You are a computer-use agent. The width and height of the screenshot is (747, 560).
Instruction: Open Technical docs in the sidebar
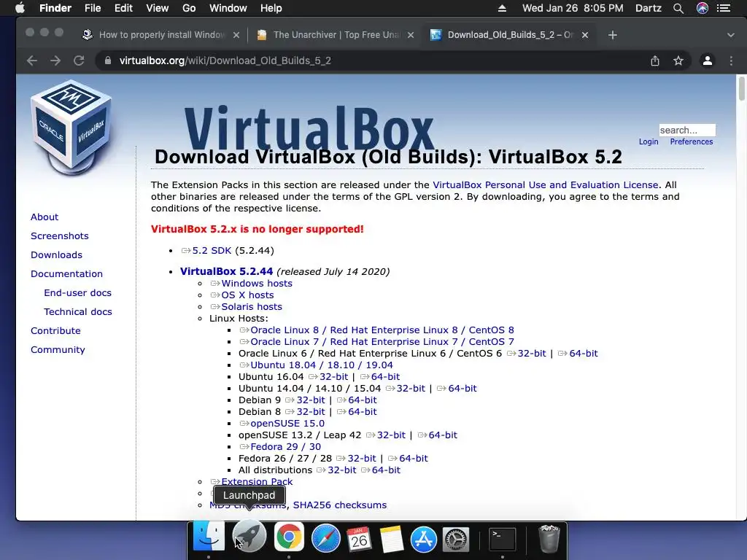click(77, 312)
